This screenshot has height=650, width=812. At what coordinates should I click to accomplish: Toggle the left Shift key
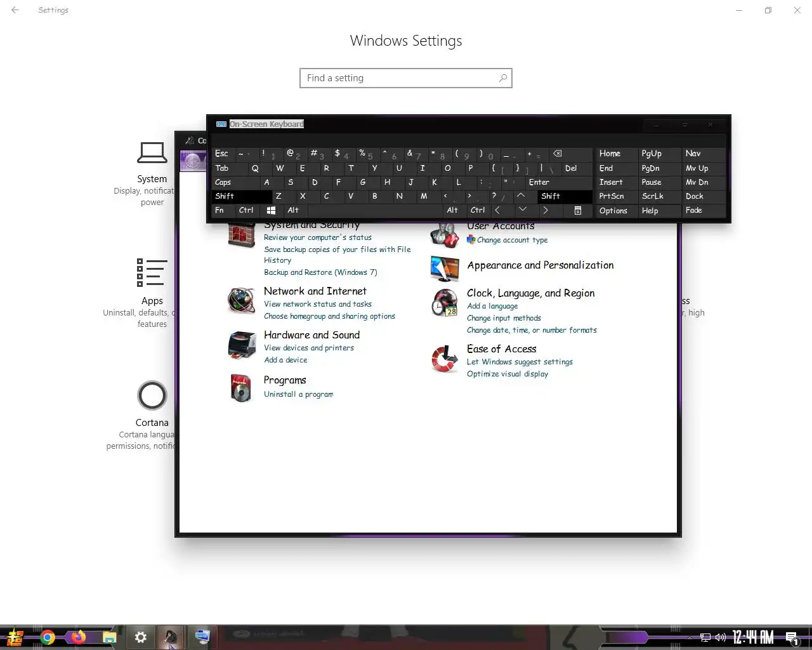pos(242,196)
